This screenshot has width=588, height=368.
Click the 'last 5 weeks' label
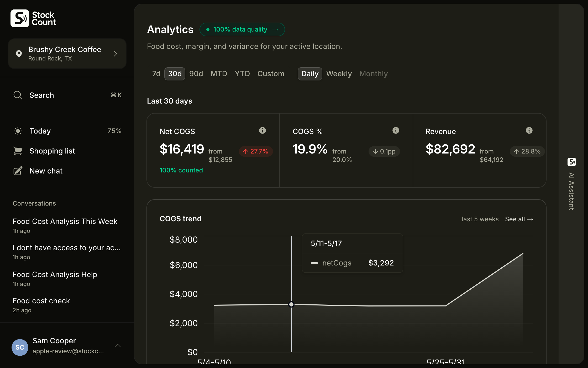(x=480, y=219)
